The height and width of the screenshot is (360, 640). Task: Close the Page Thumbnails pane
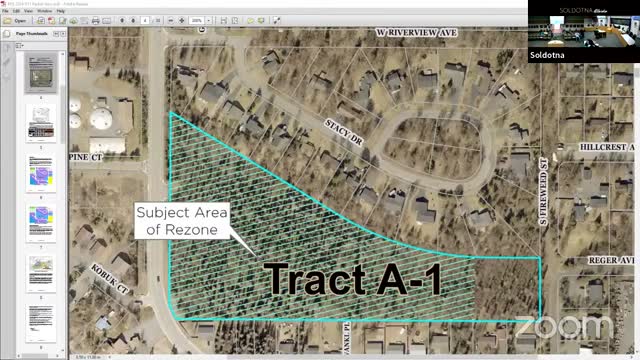pos(63,34)
